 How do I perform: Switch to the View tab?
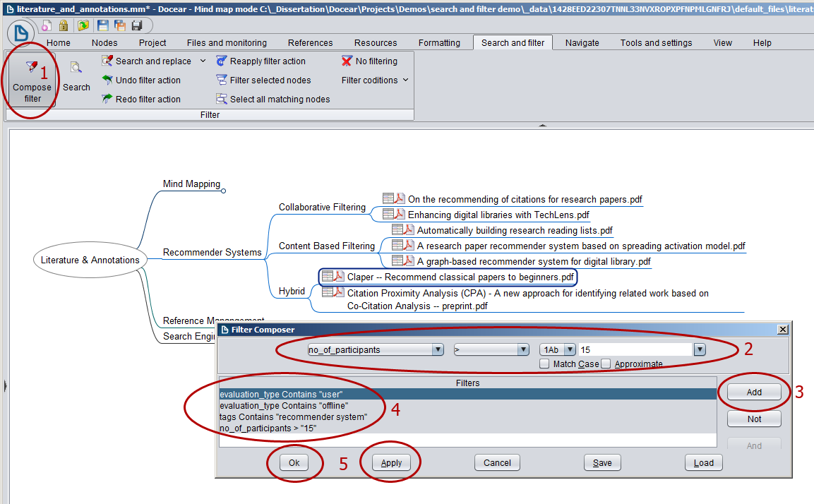click(723, 42)
